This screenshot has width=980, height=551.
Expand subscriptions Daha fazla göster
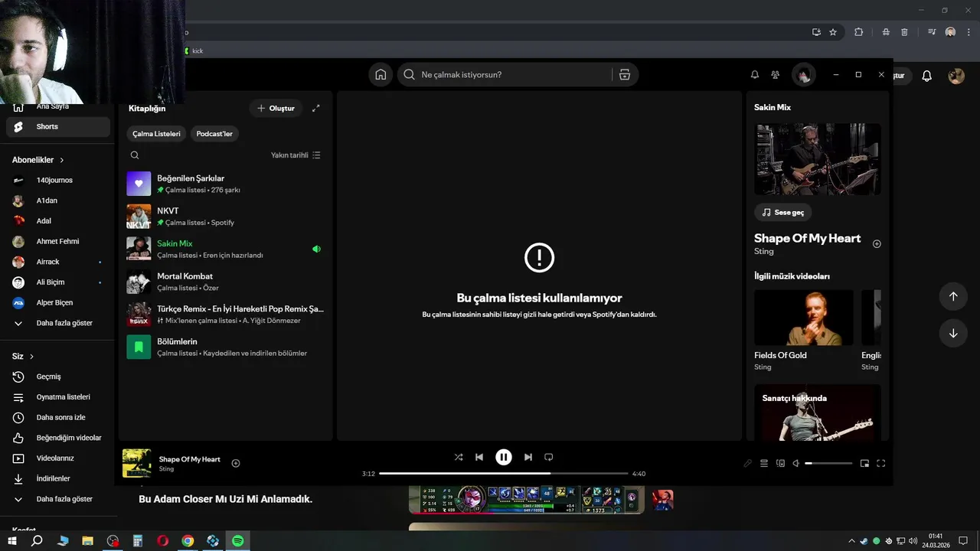pos(58,323)
